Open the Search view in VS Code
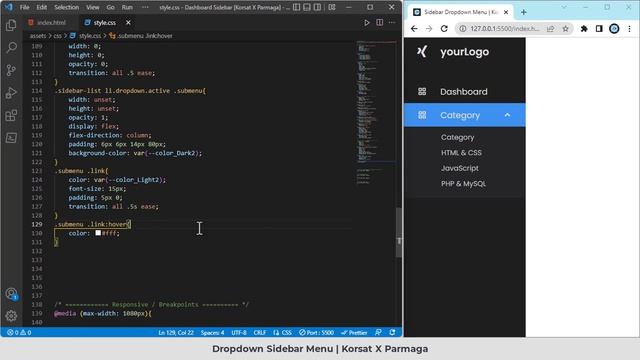The image size is (640, 360). 11,48
